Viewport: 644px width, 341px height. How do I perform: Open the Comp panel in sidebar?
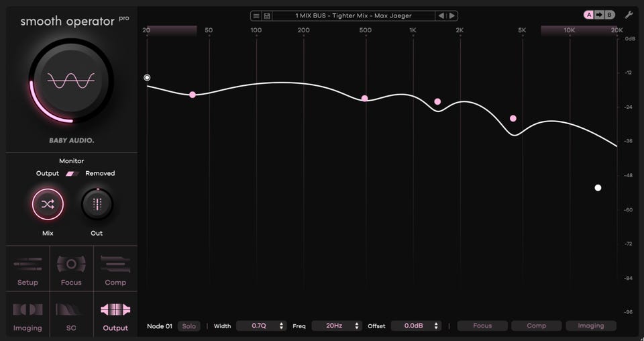tap(115, 270)
